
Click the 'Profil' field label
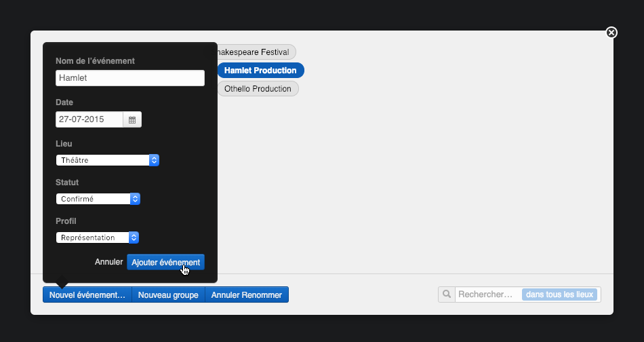click(66, 221)
